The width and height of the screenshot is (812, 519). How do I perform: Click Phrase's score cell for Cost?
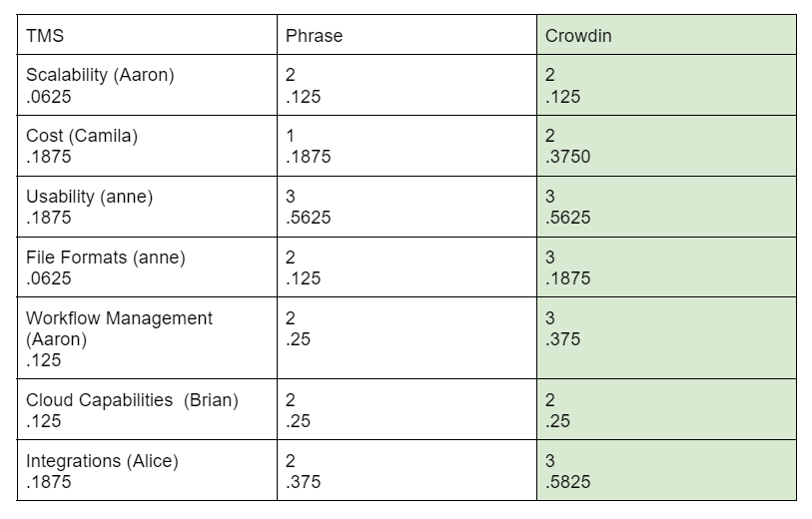(x=406, y=146)
